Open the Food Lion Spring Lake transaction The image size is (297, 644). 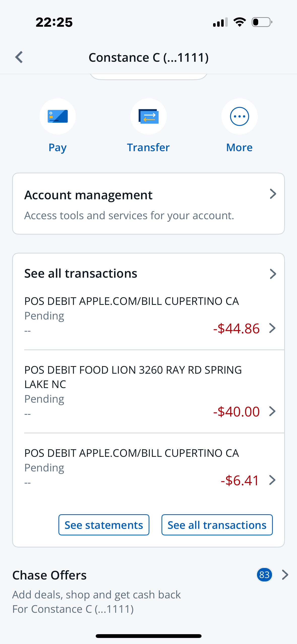coord(133,377)
